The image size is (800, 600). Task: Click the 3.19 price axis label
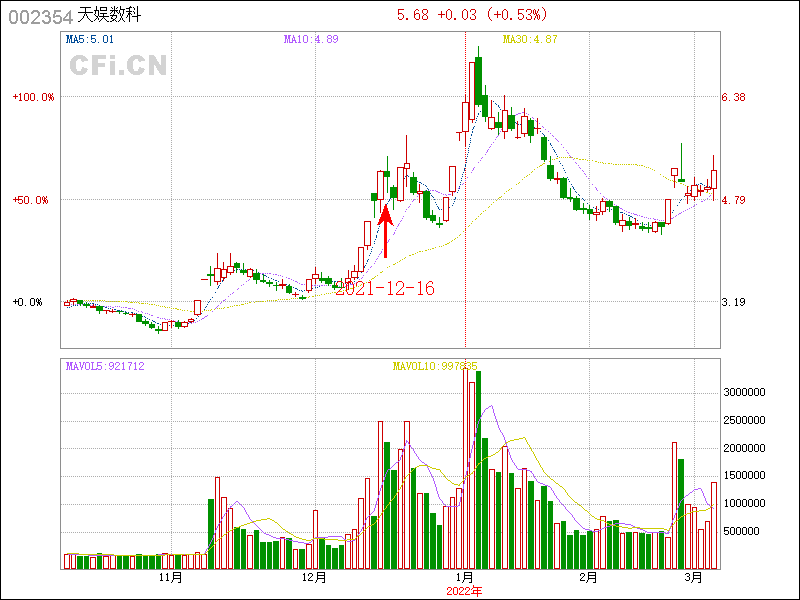(x=733, y=302)
